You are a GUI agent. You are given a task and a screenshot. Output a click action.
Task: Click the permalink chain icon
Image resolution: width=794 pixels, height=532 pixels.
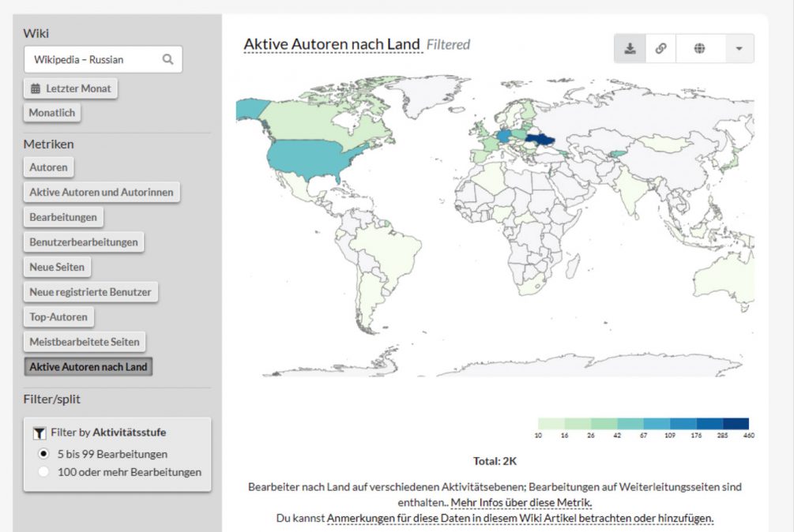pos(660,48)
